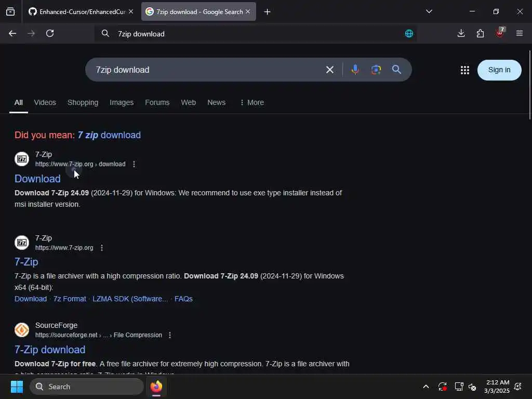Open a new browser tab

(x=268, y=12)
